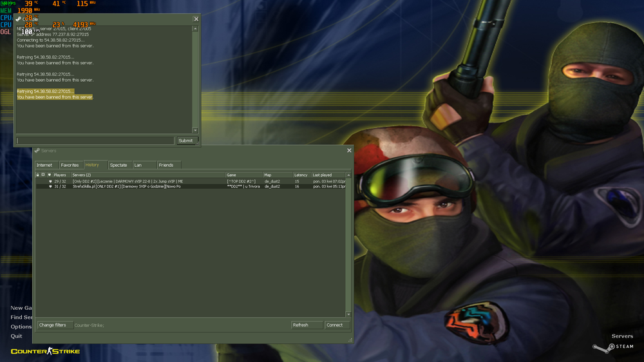Refresh the server list
Screen dimensions: 644x362
(x=307, y=325)
